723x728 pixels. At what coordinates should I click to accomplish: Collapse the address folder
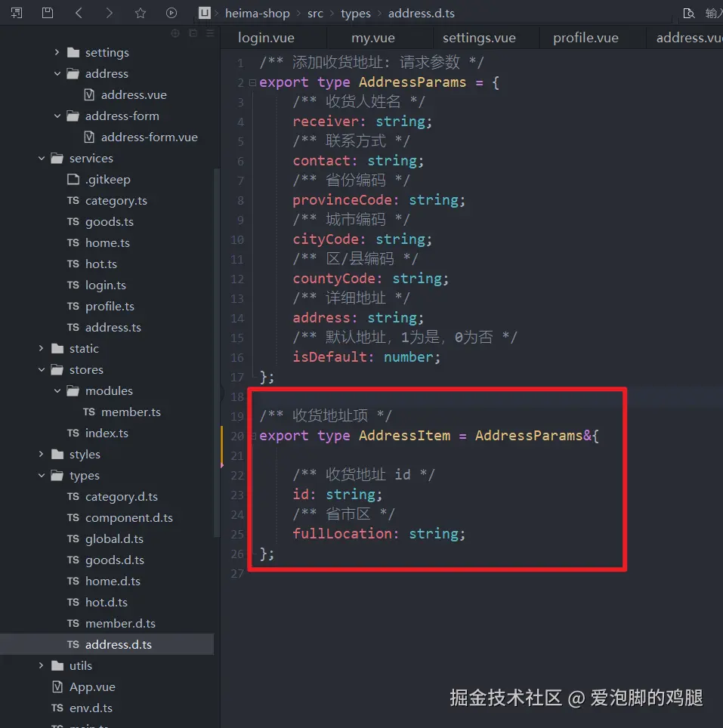point(57,73)
